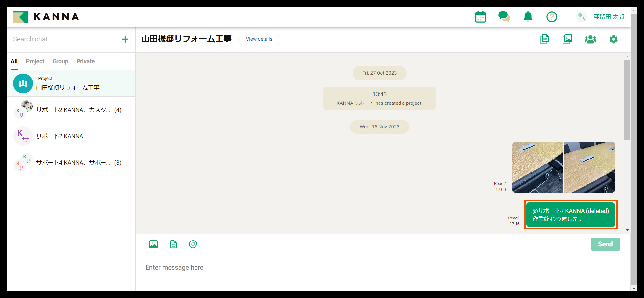Click chat scroll up arrow
The image size is (644, 298).
tap(627, 57)
